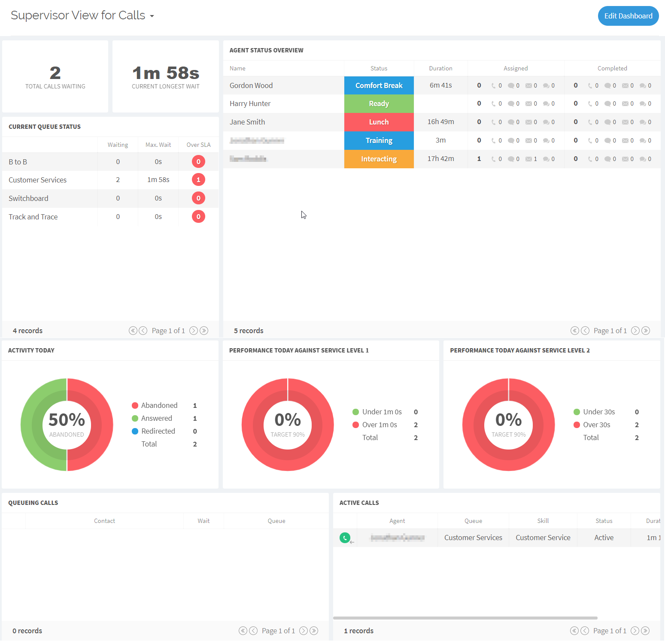This screenshot has height=644, width=665.
Task: Click the green active call phone icon
Action: coord(345,538)
